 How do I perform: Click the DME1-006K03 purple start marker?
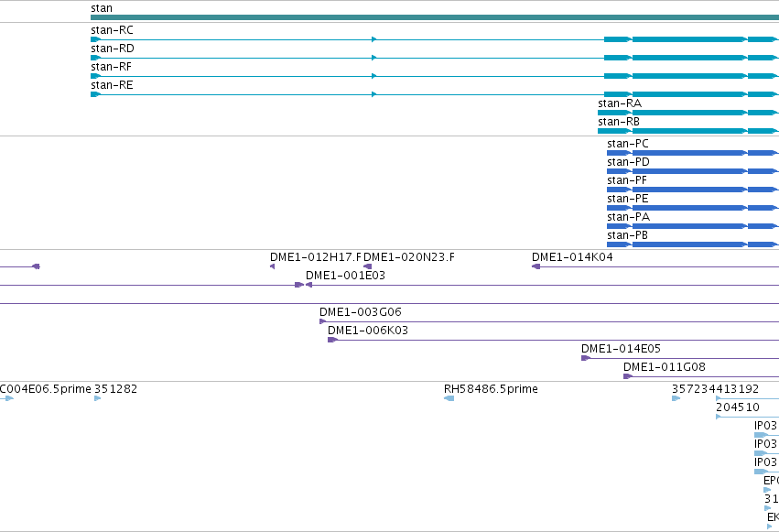332,340
